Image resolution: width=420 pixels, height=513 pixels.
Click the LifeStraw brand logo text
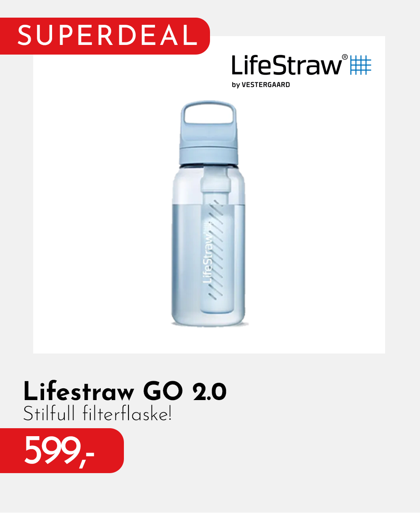[x=287, y=65]
